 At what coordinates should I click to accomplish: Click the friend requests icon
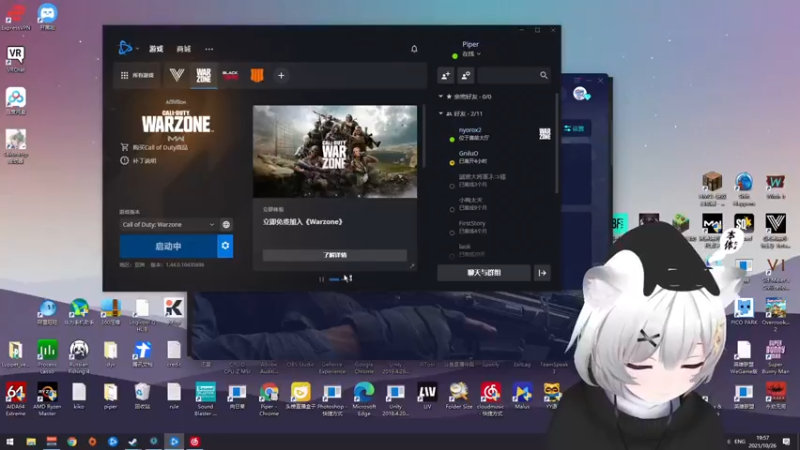point(465,76)
